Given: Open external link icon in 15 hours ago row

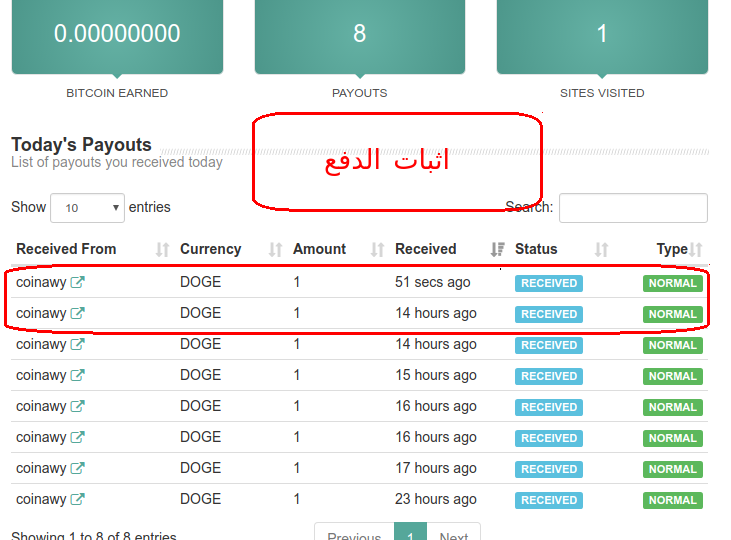Looking at the screenshot, I should (x=77, y=375).
